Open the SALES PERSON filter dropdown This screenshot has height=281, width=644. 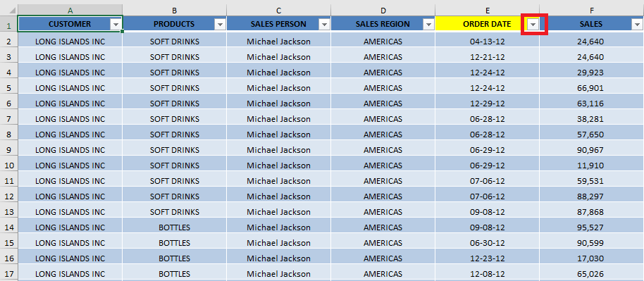pos(325,25)
